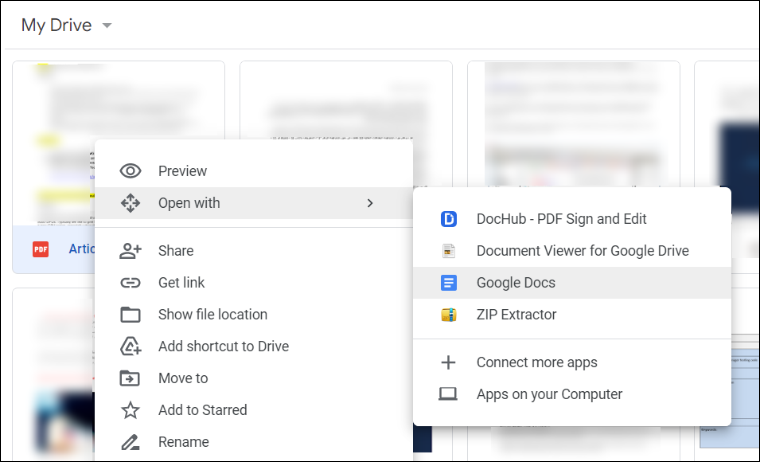Viewport: 760px width, 462px height.
Task: Click the blue Google Docs icon
Action: (x=449, y=283)
